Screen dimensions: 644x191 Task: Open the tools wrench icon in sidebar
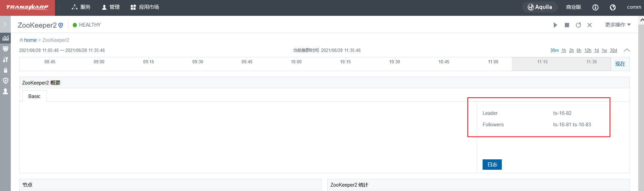click(x=5, y=60)
